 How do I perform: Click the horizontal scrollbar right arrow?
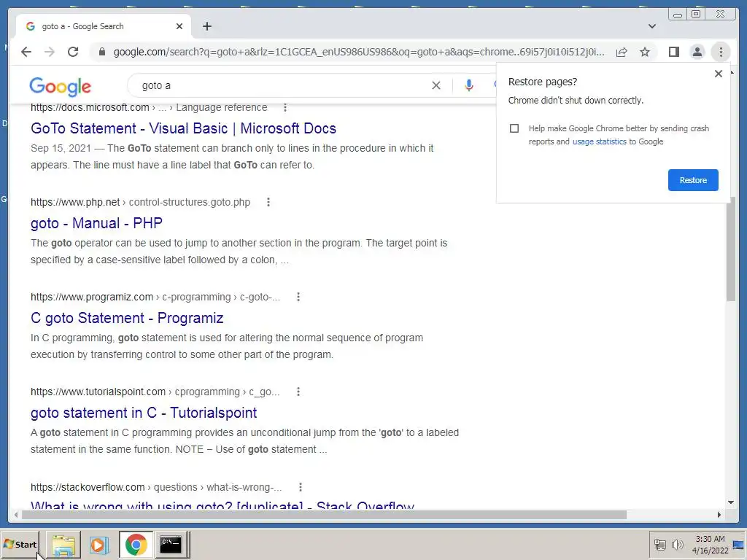[719, 515]
